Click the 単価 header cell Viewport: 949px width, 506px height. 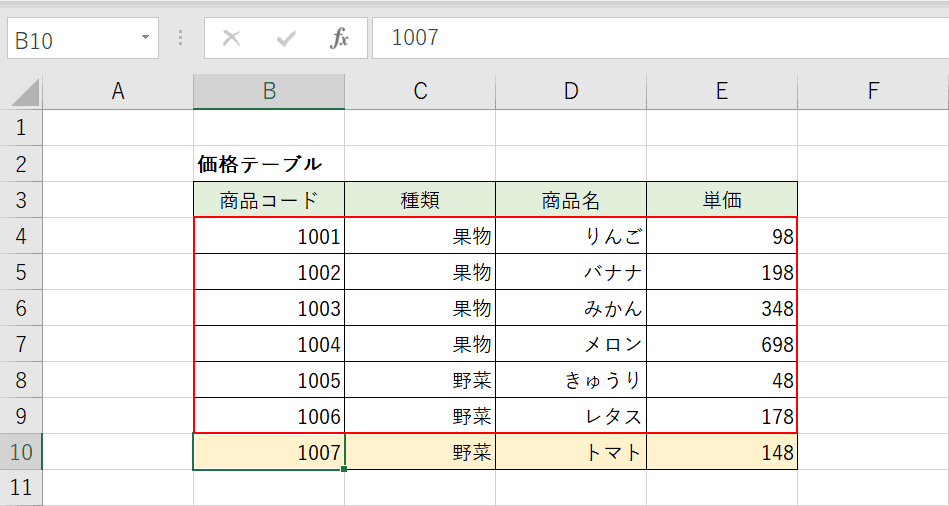(721, 200)
